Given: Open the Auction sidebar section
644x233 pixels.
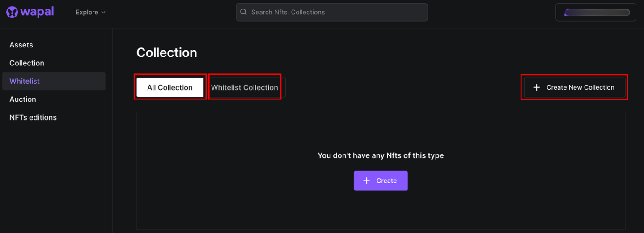Looking at the screenshot, I should [23, 99].
